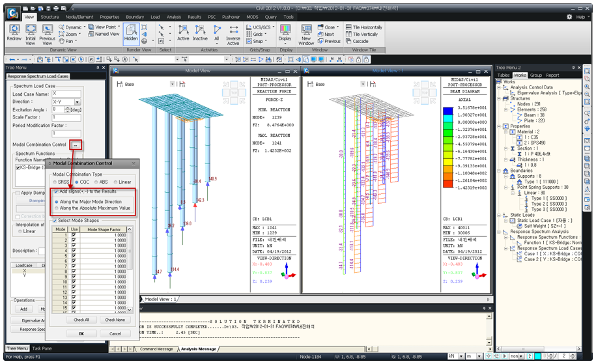Uncheck the Use box for mode 1
Image resolution: width=596 pixels, height=364 pixels.
point(74,235)
